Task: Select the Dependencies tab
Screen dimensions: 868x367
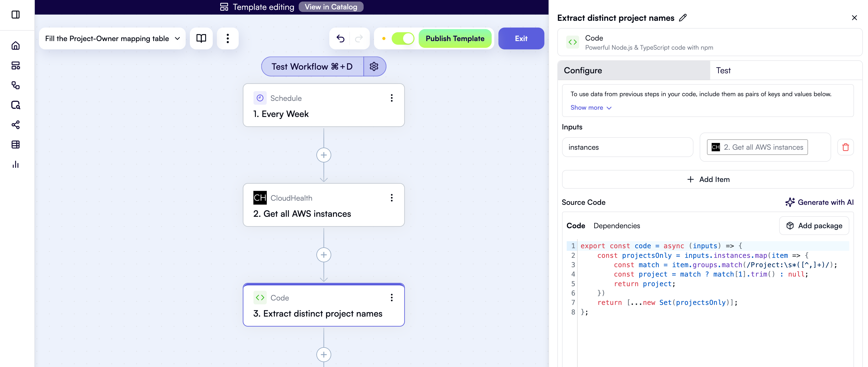Action: coord(617,226)
